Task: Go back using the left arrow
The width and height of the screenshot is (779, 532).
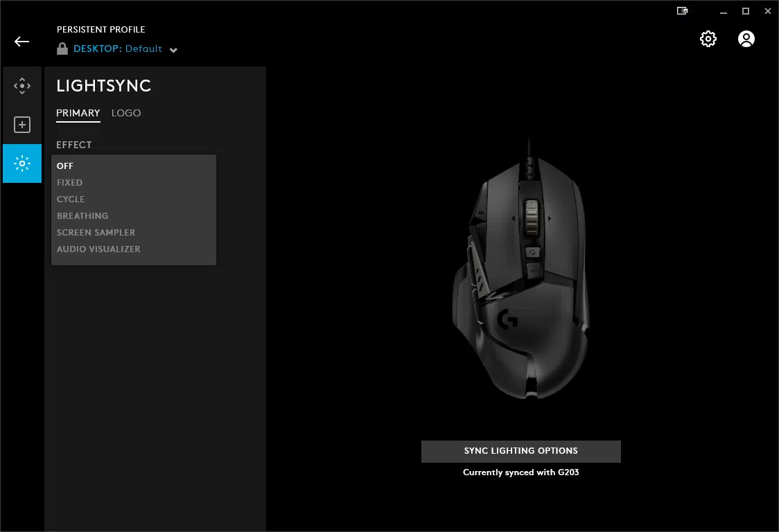Action: pyautogui.click(x=22, y=42)
